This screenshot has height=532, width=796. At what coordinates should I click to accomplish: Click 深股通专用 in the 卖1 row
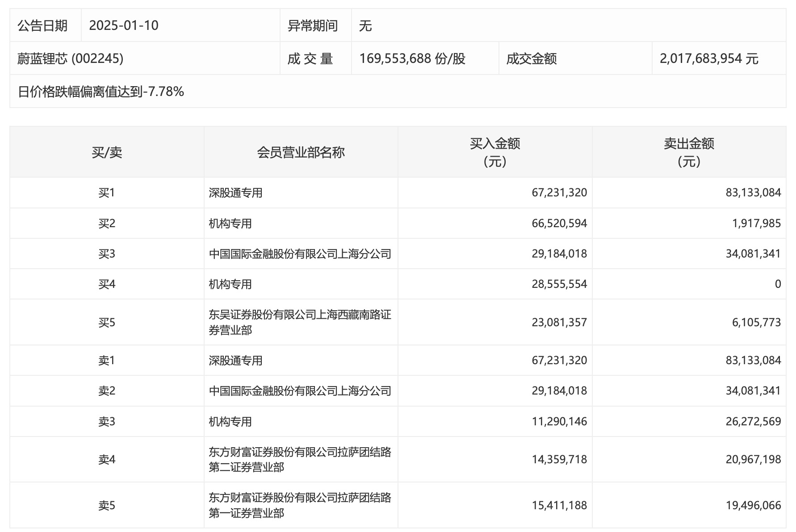click(235, 360)
